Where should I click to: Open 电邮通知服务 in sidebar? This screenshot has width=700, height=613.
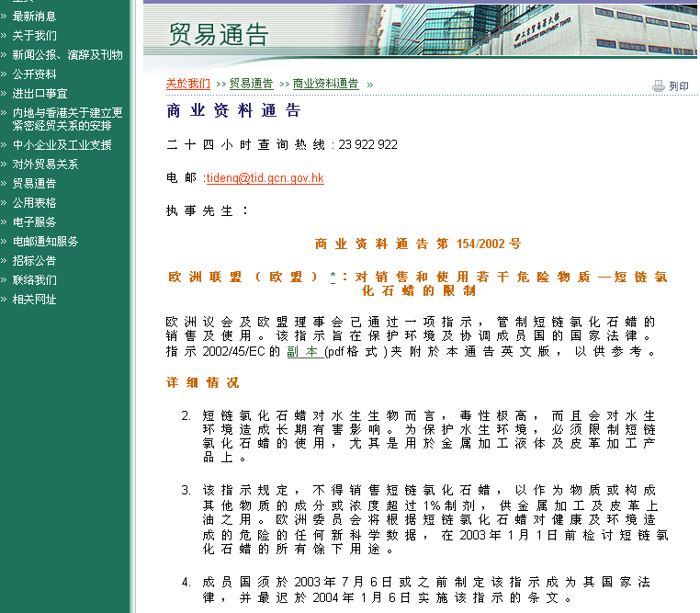(45, 242)
